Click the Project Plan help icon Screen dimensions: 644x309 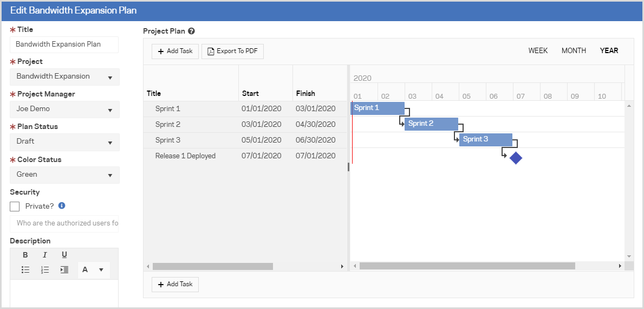pos(191,31)
